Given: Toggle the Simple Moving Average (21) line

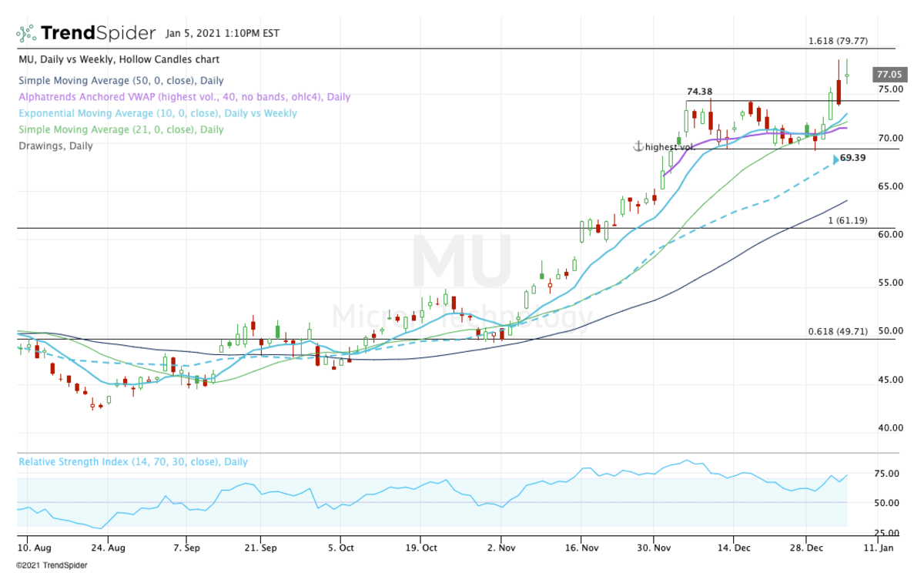Looking at the screenshot, I should (x=109, y=129).
